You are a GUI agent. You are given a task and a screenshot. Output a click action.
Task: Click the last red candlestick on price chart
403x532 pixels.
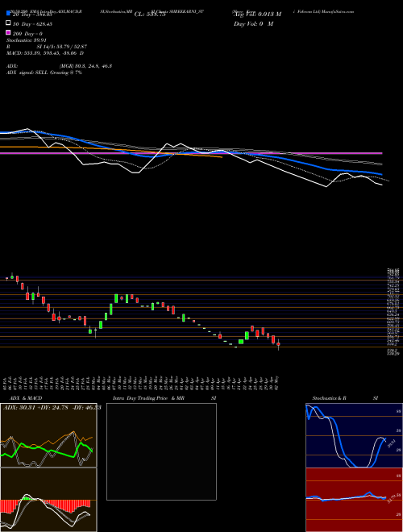(279, 344)
